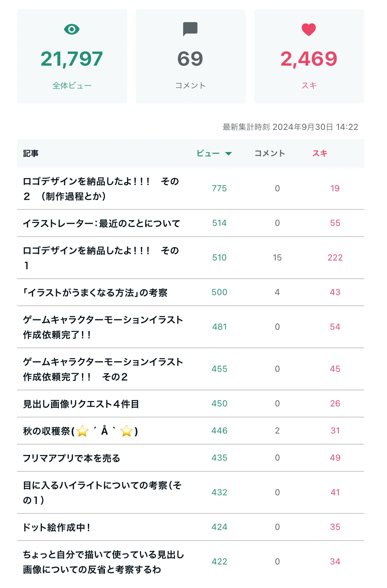Open article フリマアプリで本を売る
The width and height of the screenshot is (387, 588).
click(x=71, y=458)
